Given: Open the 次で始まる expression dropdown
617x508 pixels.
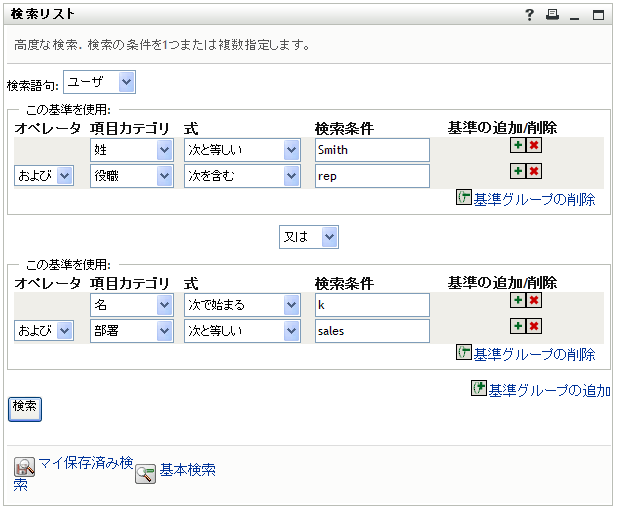Looking at the screenshot, I should [x=242, y=305].
